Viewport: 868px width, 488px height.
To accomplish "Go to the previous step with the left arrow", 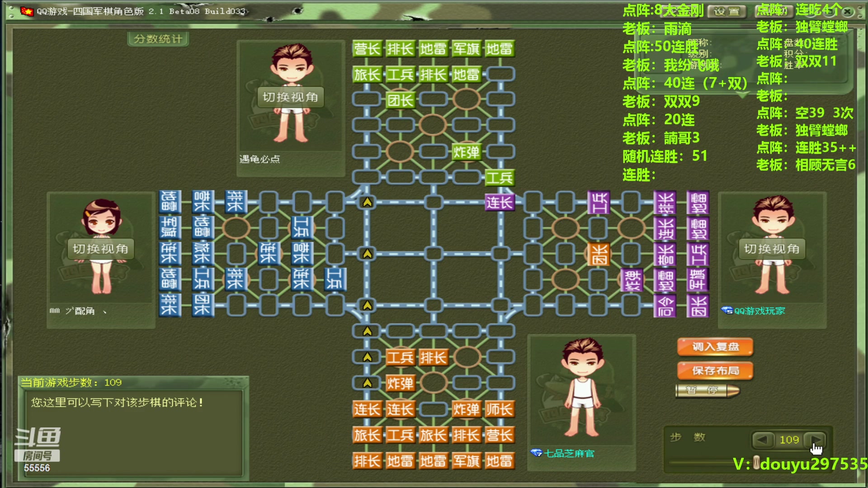I will pyautogui.click(x=763, y=439).
